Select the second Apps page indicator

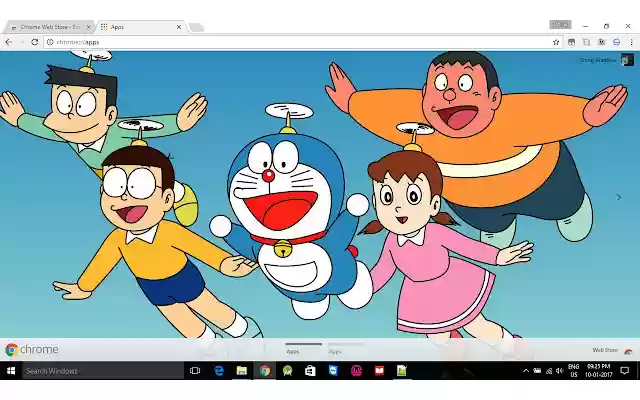(345, 348)
